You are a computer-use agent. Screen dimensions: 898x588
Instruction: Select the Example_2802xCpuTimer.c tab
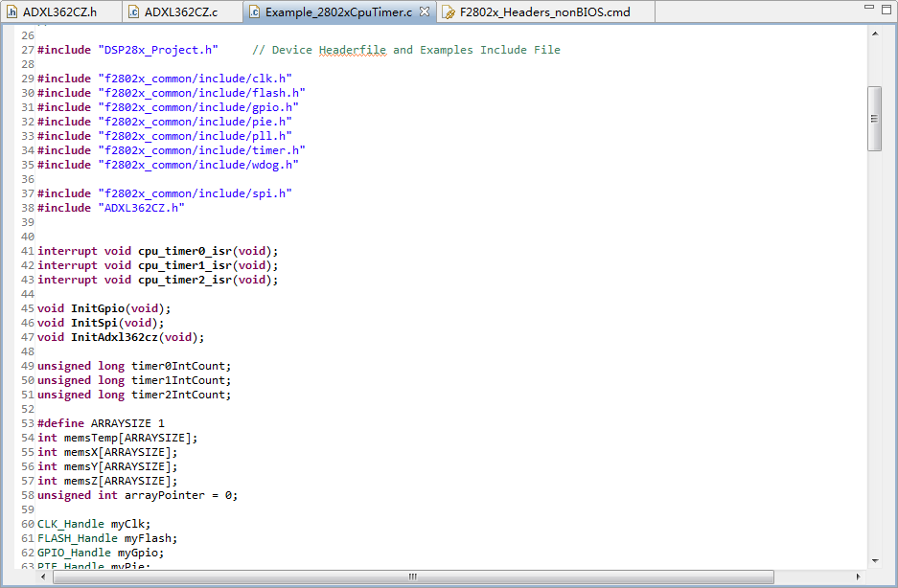point(338,12)
